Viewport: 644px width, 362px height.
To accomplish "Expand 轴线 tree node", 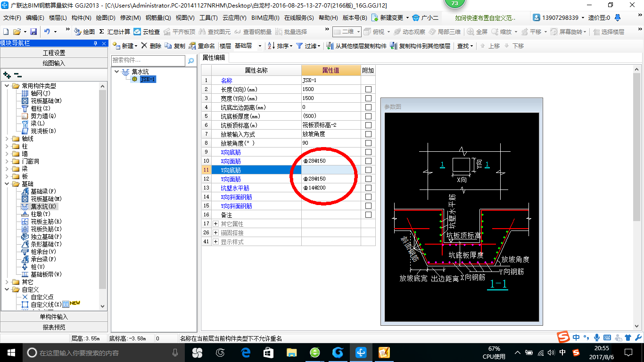I will [7, 139].
